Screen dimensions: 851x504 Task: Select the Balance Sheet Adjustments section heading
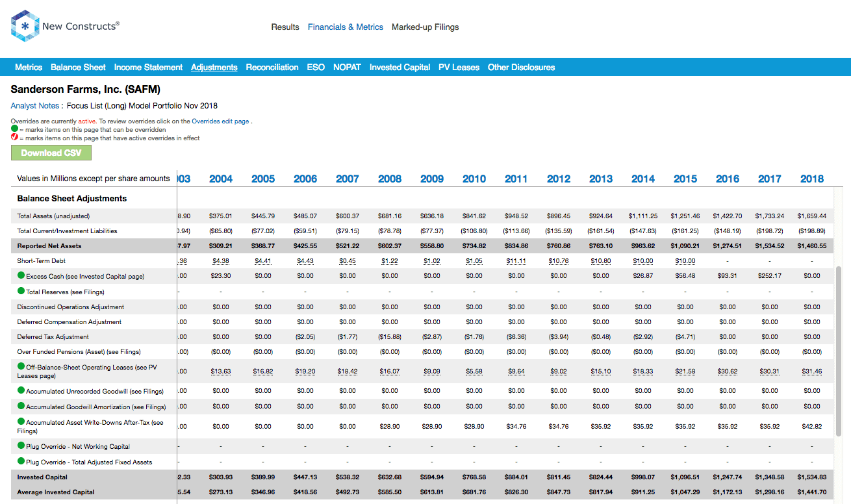72,199
